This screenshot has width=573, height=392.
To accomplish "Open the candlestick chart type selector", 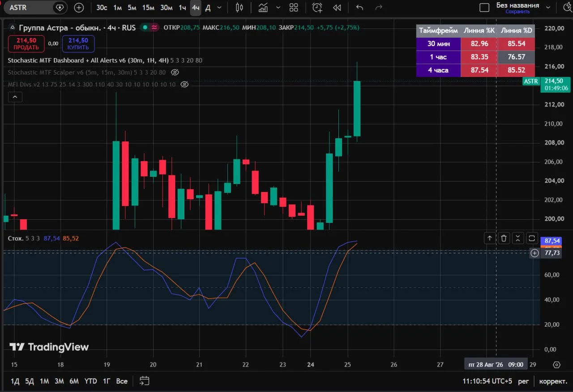I will [x=239, y=8].
